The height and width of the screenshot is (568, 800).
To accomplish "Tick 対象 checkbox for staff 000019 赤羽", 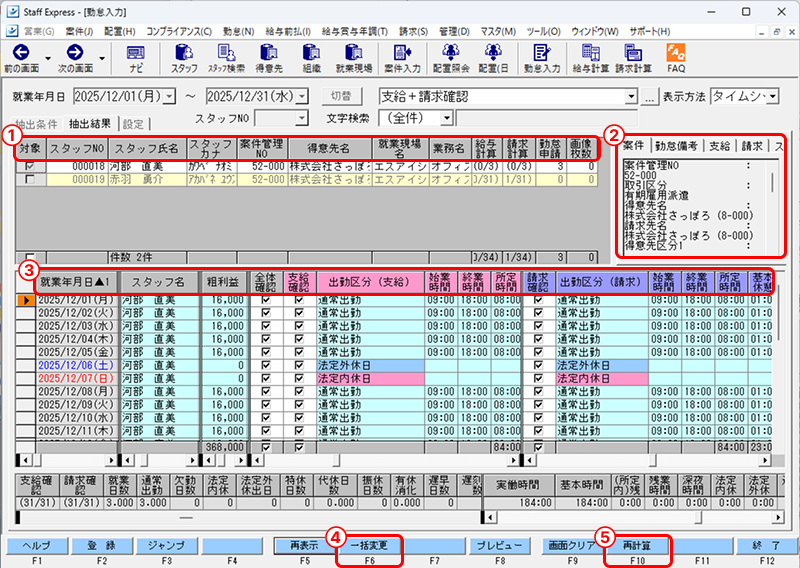I will [x=30, y=180].
